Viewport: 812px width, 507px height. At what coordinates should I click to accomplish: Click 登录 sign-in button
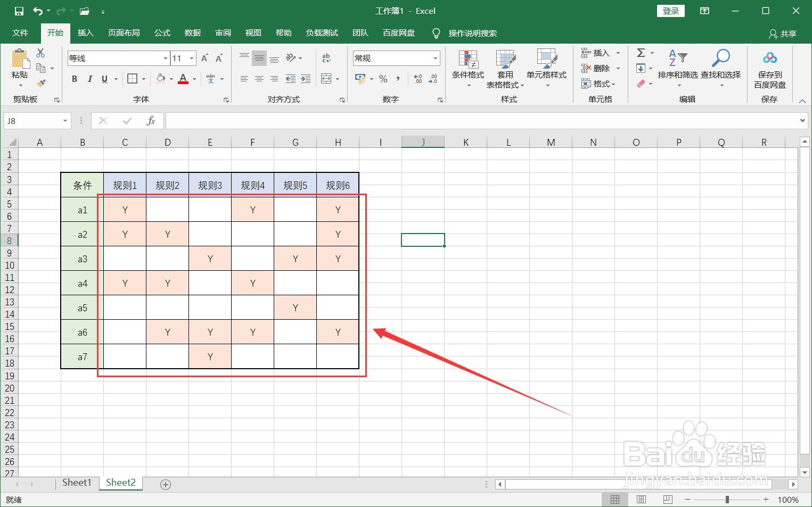[671, 11]
